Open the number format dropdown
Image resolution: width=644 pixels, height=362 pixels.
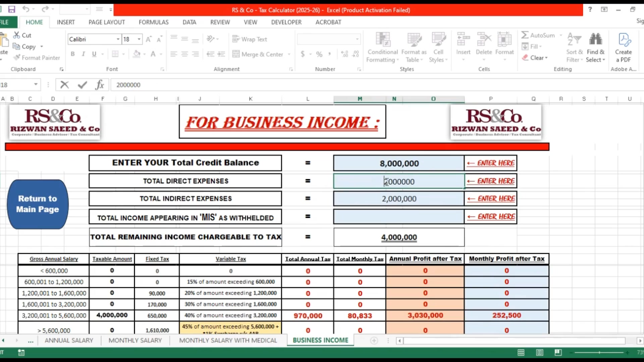pos(357,39)
